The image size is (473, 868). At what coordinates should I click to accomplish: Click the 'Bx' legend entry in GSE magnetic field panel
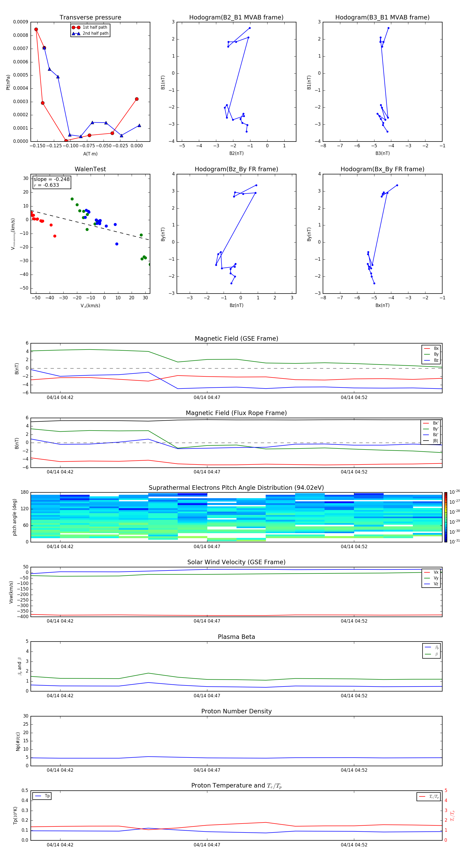click(431, 349)
